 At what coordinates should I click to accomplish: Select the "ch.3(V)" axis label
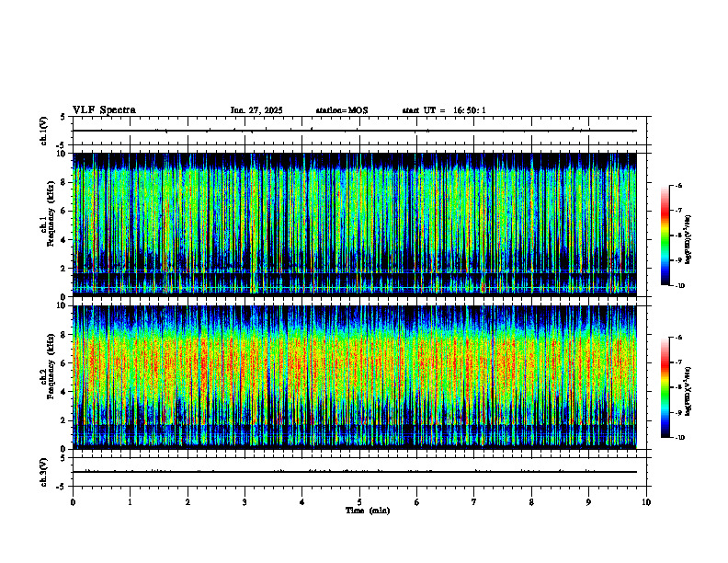pyautogui.click(x=44, y=472)
